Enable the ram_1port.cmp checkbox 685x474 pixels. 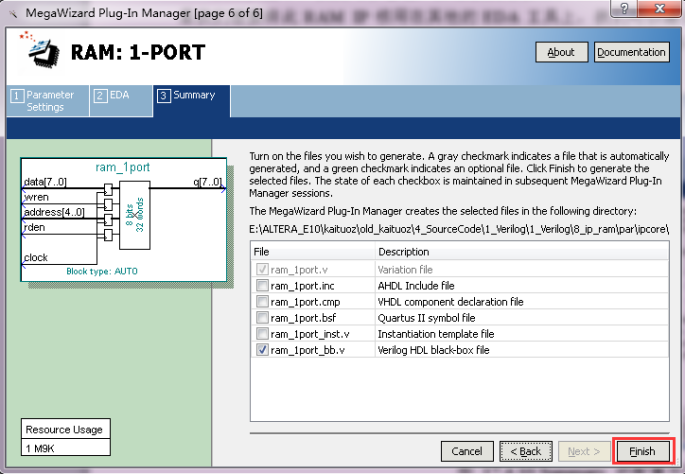262,302
